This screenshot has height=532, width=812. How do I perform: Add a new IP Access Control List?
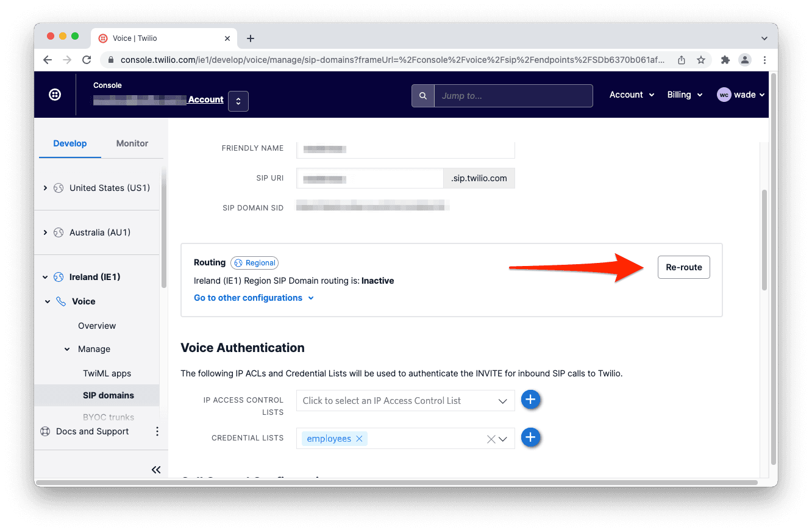click(x=530, y=400)
